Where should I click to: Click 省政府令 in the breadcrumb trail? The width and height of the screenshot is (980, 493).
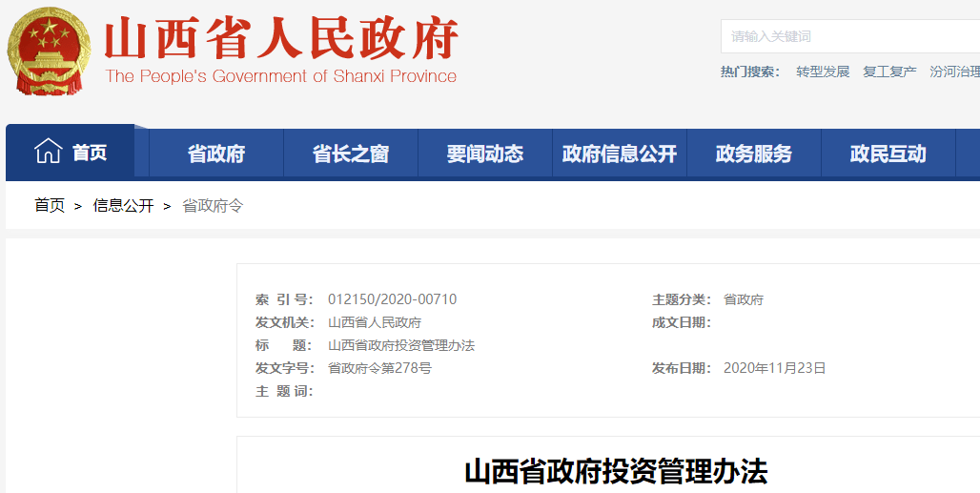[x=213, y=205]
